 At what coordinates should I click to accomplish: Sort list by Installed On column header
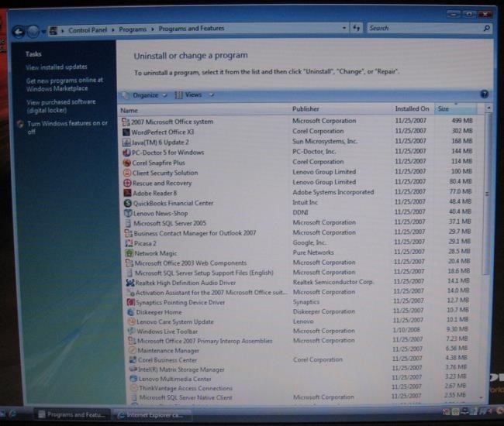(x=413, y=109)
